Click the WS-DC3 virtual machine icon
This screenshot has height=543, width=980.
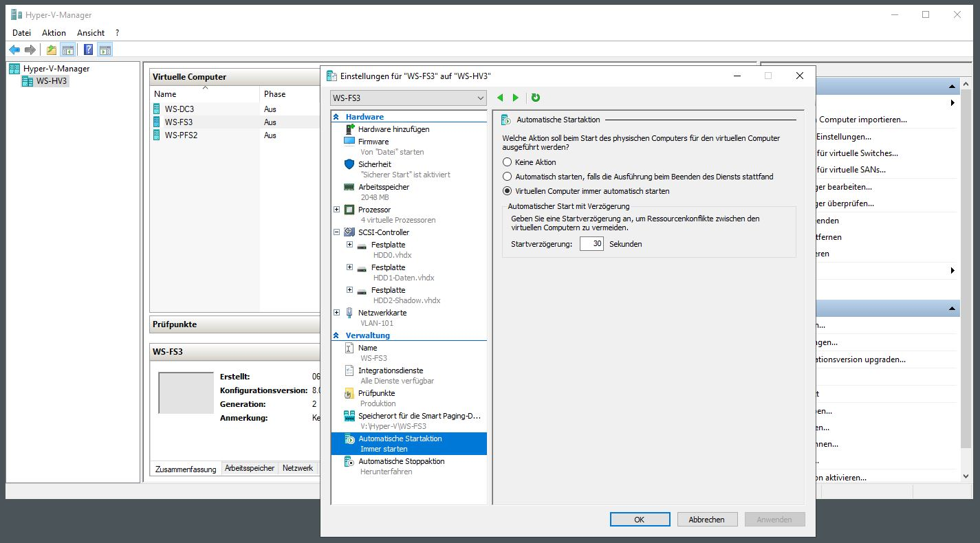pyautogui.click(x=157, y=109)
